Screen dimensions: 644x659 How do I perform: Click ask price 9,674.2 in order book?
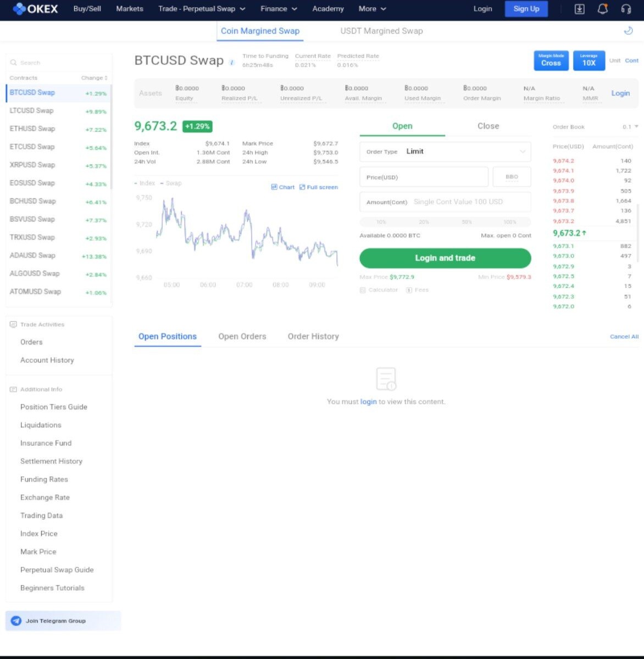click(563, 161)
